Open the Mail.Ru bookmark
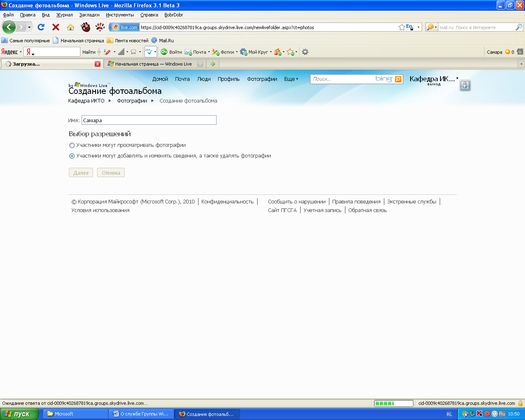Viewport: 525px width, 420px height. (x=163, y=41)
